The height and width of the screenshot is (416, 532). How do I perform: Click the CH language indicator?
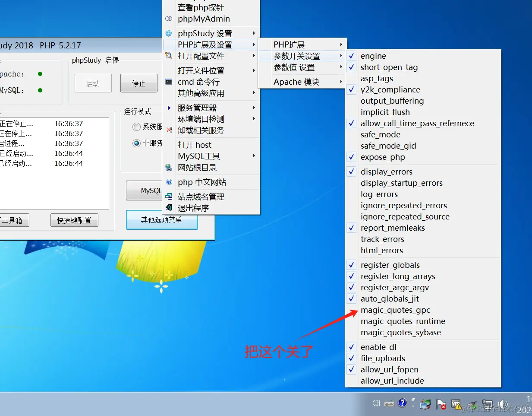click(376, 403)
